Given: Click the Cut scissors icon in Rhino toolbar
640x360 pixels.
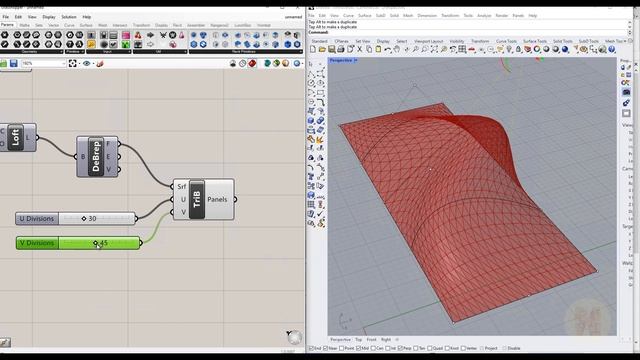Looking at the screenshot, I should [360, 49].
